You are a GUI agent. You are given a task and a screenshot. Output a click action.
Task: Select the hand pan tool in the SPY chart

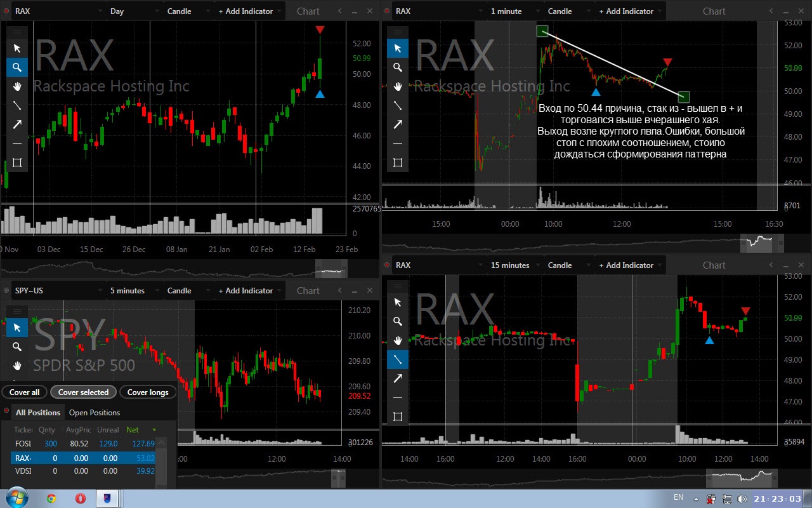[x=17, y=366]
